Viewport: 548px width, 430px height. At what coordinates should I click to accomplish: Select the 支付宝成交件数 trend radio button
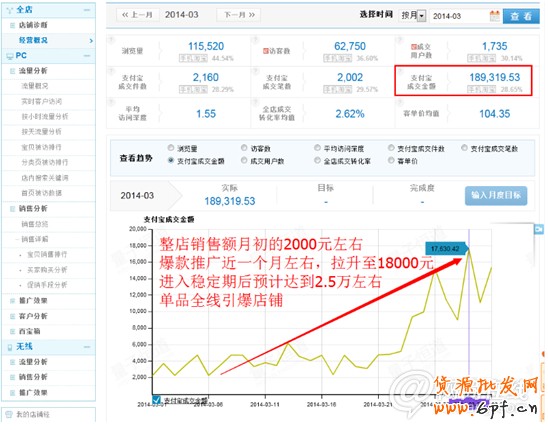point(391,148)
